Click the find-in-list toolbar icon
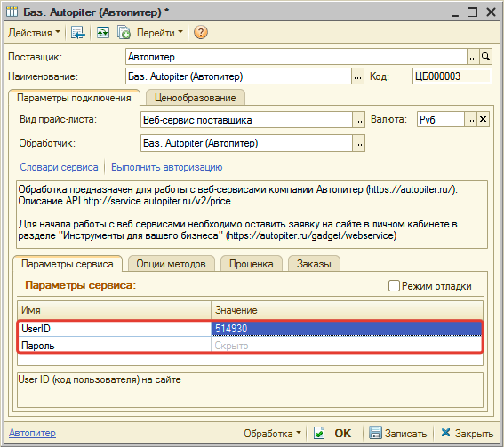Screen dimensions: 504x447 tap(78, 33)
